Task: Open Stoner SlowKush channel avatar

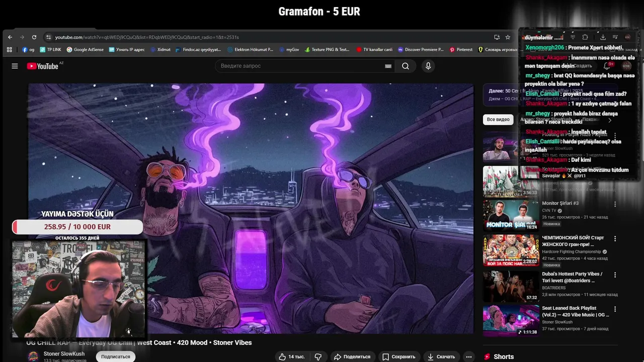Action: click(33, 356)
